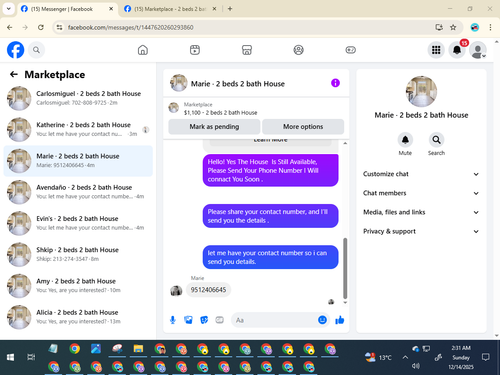This screenshot has width=500, height=375.
Task: Expand Customize chat section
Action: pos(421,174)
